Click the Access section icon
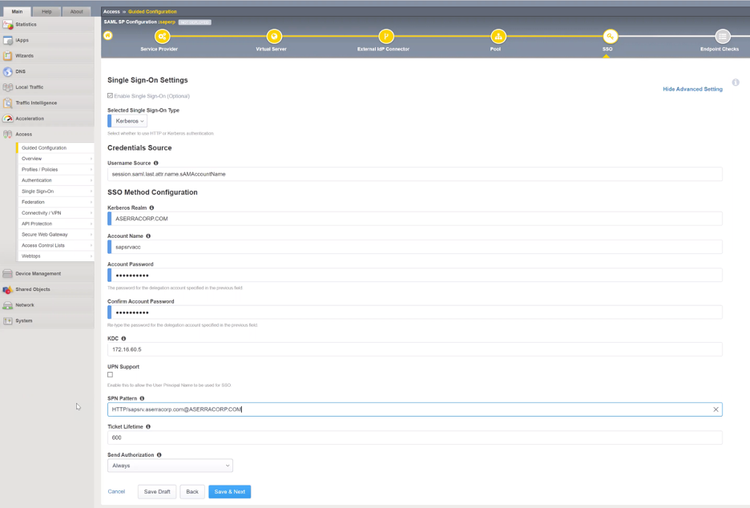The image size is (750, 508). (x=8, y=134)
